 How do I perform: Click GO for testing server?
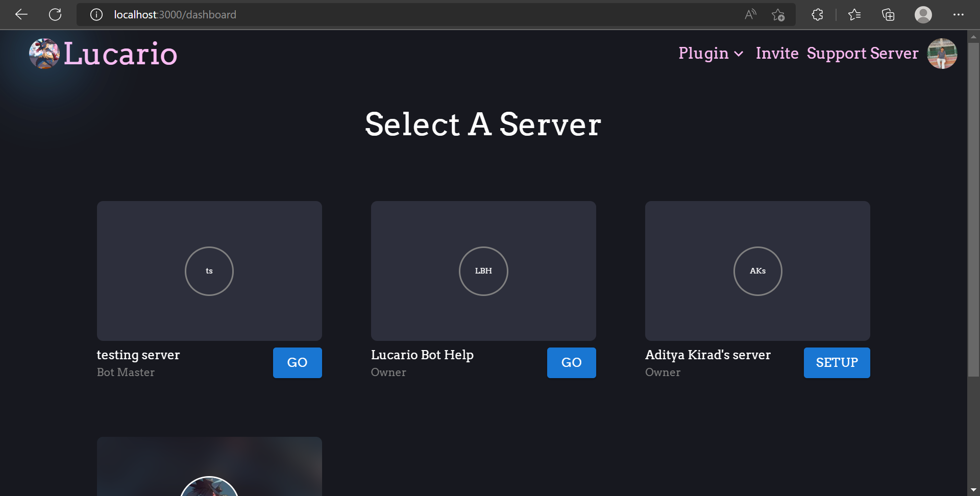(x=298, y=363)
